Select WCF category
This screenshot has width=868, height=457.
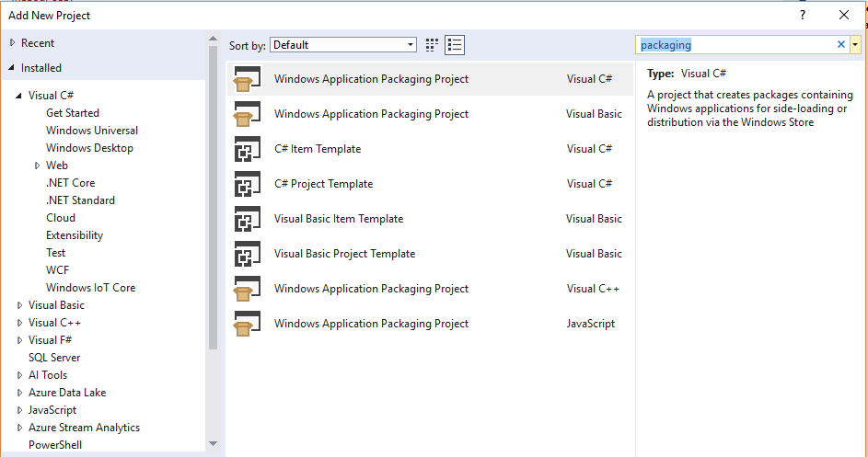tap(58, 270)
